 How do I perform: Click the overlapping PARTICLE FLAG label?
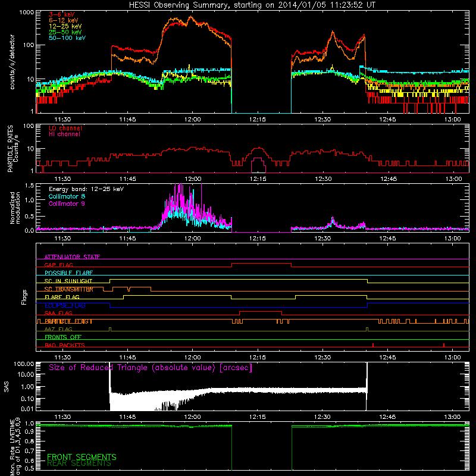coord(68,321)
